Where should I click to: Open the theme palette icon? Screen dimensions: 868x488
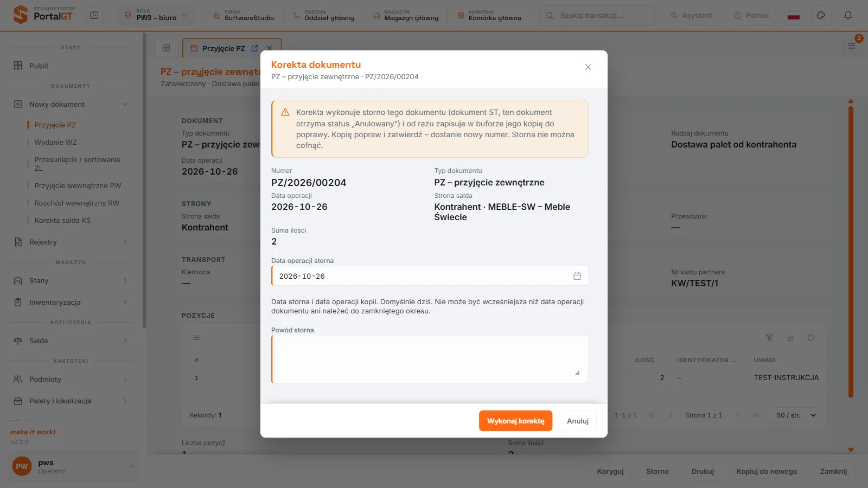[821, 15]
